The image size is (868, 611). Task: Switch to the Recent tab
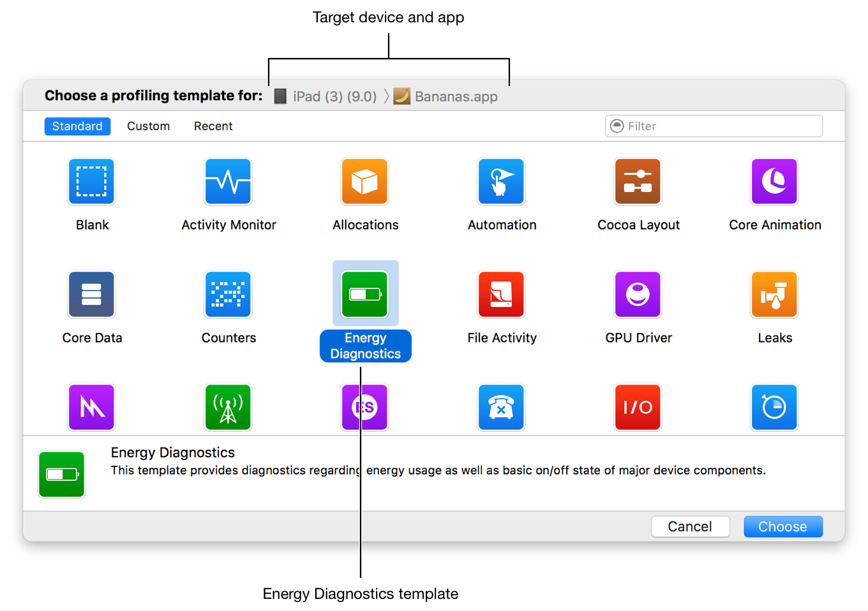213,126
